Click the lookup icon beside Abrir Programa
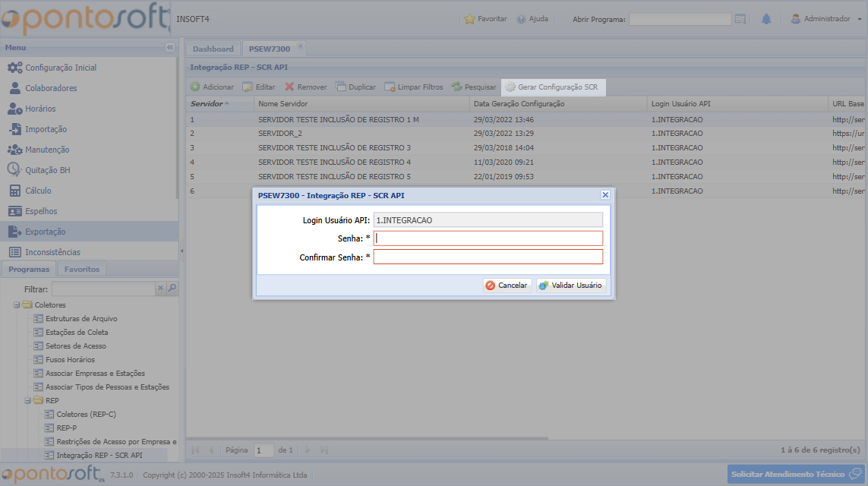868x486 pixels. (x=740, y=18)
